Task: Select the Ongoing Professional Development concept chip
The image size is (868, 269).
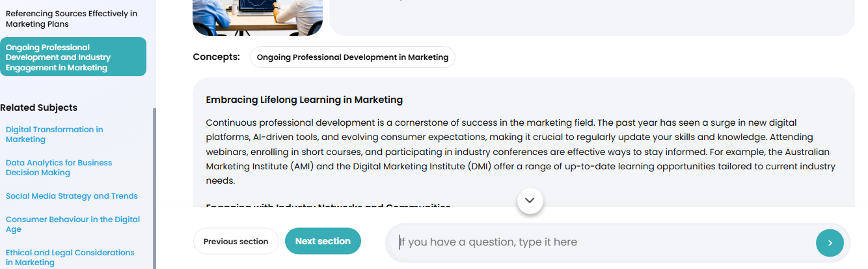Action: [x=352, y=57]
